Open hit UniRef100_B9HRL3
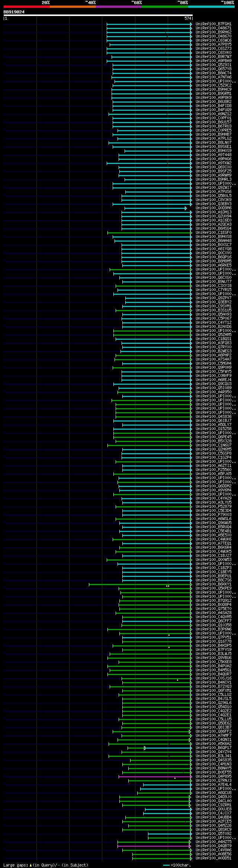This screenshot has height=868, width=238. pos(213,180)
